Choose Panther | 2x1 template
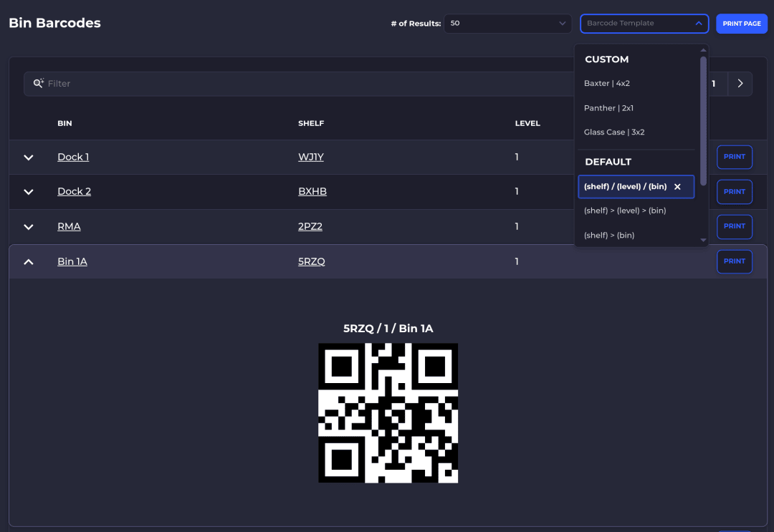This screenshot has width=774, height=532. point(608,108)
